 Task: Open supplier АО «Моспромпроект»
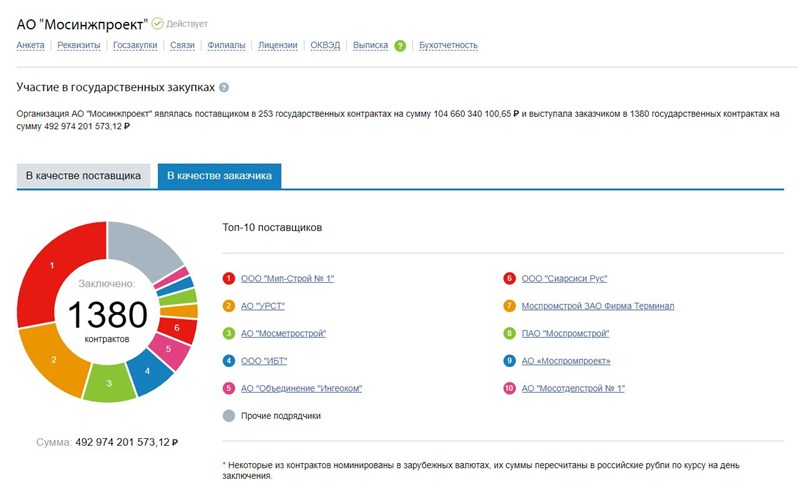coord(566,361)
